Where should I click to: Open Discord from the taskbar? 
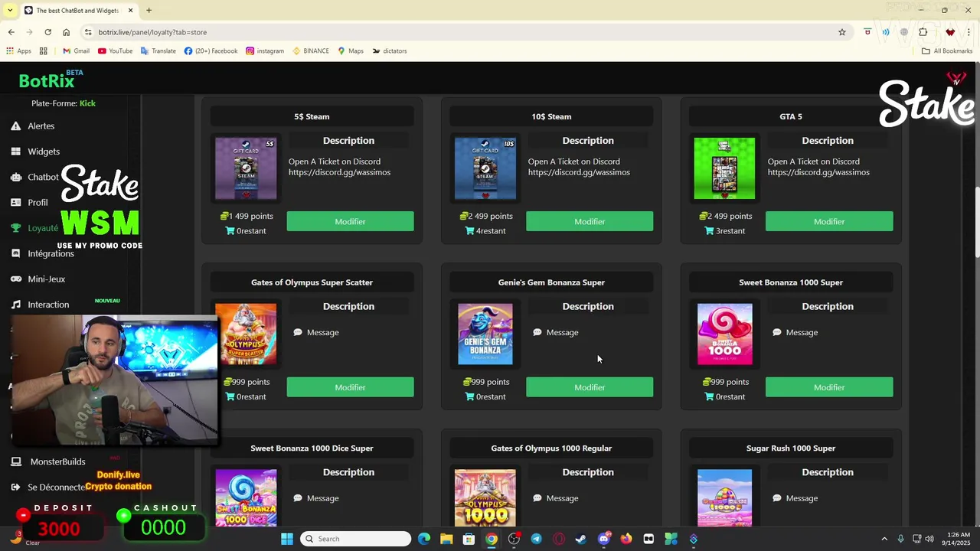[x=604, y=539]
